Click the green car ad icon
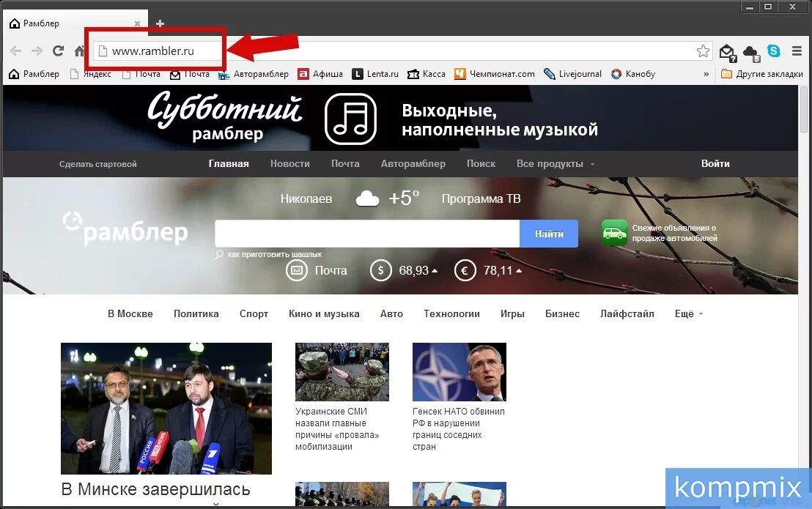Image resolution: width=812 pixels, height=509 pixels. coord(614,234)
